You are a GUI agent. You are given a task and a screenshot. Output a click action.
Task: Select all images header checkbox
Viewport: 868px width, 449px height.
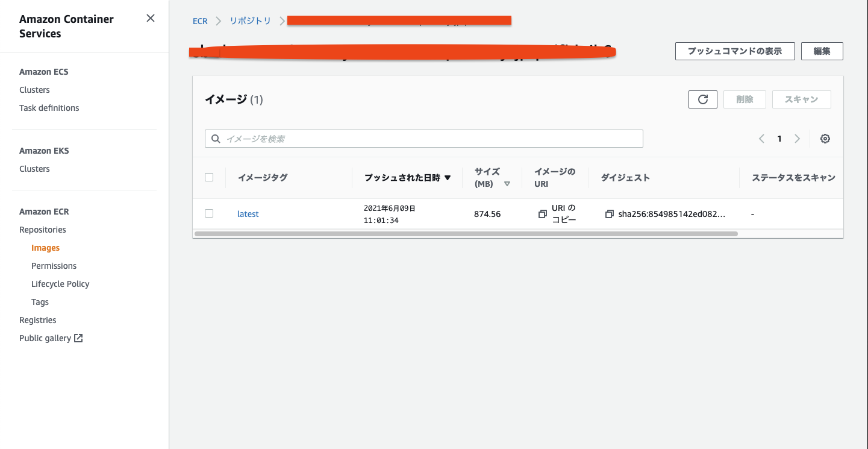(209, 177)
